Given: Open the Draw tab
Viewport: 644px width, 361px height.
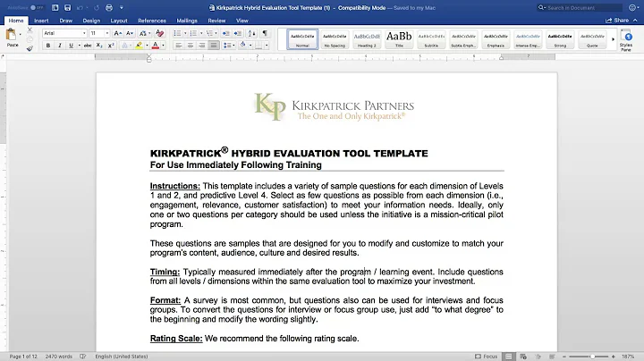Looking at the screenshot, I should (65, 21).
